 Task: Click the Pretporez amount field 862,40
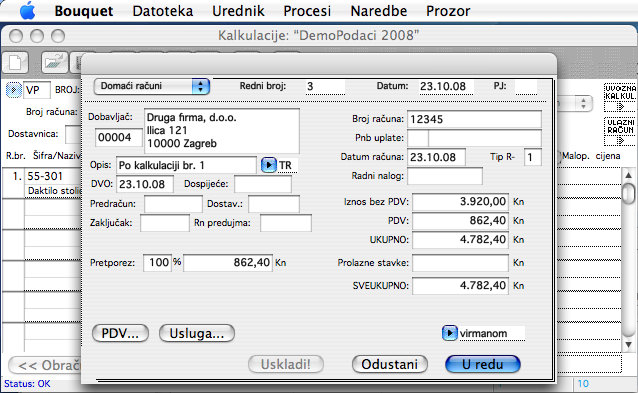[x=228, y=263]
